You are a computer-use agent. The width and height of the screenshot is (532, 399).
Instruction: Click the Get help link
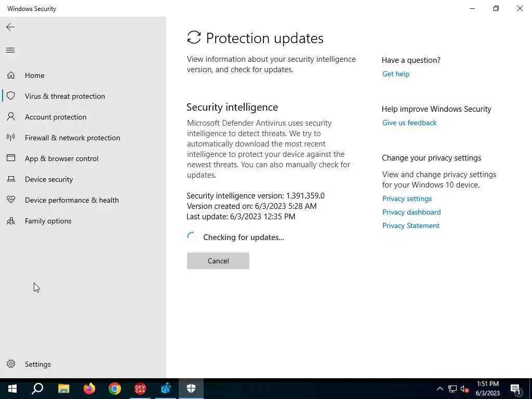395,74
